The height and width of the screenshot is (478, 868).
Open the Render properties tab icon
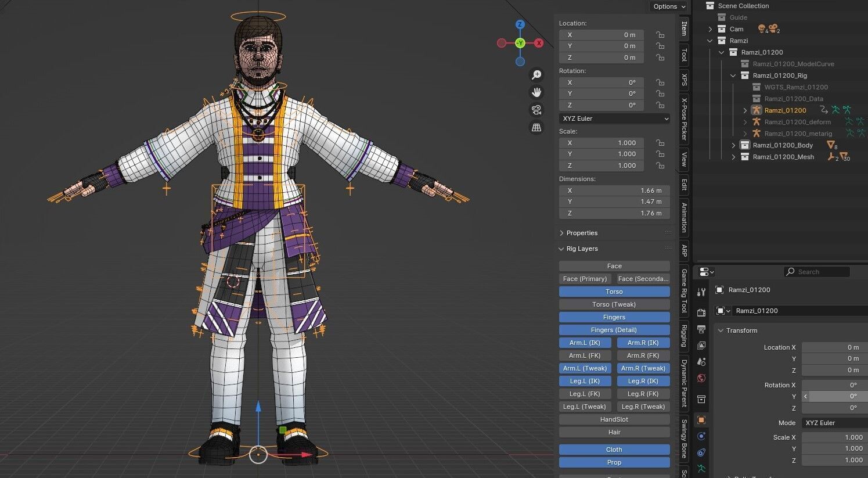701,313
